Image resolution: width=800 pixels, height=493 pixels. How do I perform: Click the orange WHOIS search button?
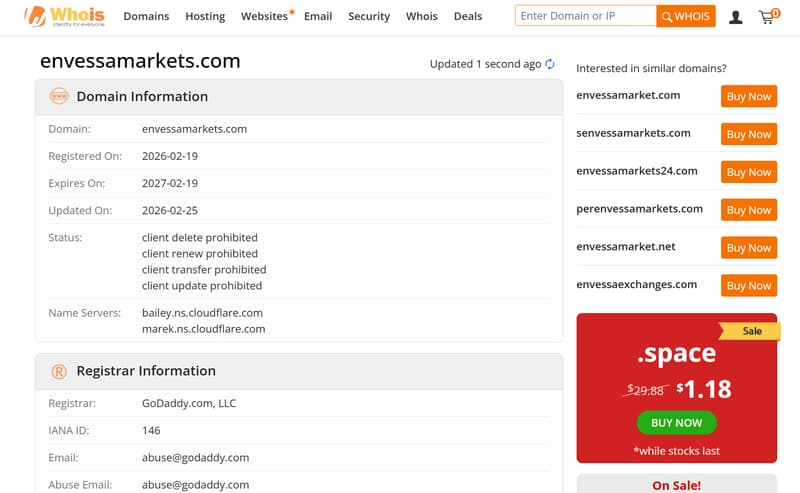pyautogui.click(x=686, y=16)
